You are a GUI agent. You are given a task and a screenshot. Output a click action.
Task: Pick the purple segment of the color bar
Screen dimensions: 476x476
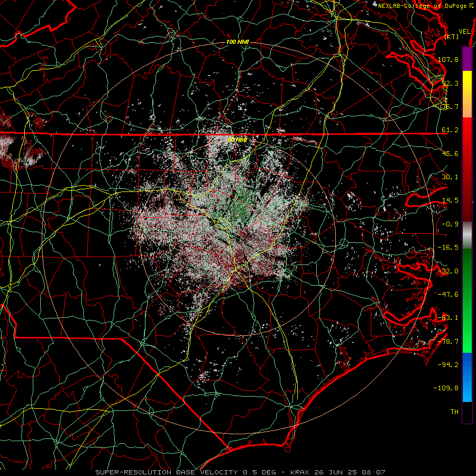click(467, 59)
